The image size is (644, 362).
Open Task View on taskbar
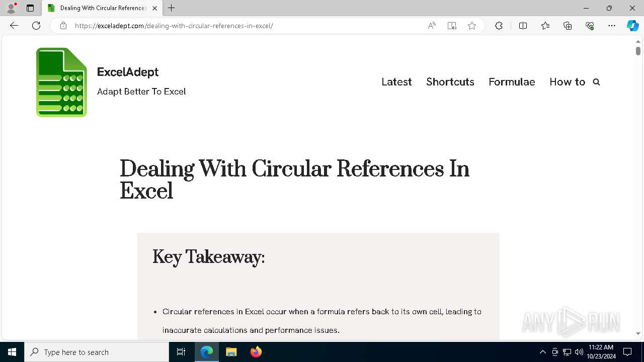coord(181,352)
